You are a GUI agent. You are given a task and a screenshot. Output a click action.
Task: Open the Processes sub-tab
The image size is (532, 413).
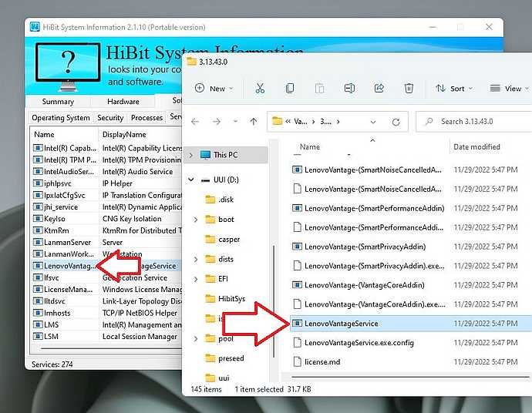pos(146,118)
